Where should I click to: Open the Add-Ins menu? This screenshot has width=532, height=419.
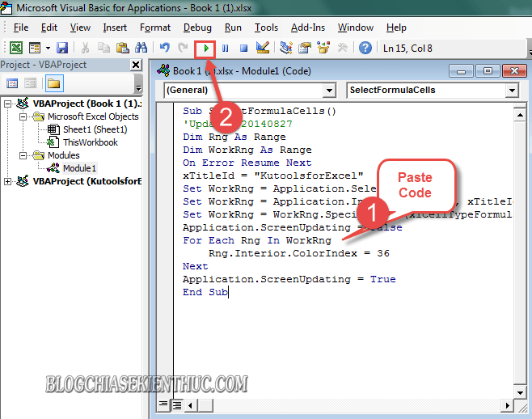click(308, 28)
